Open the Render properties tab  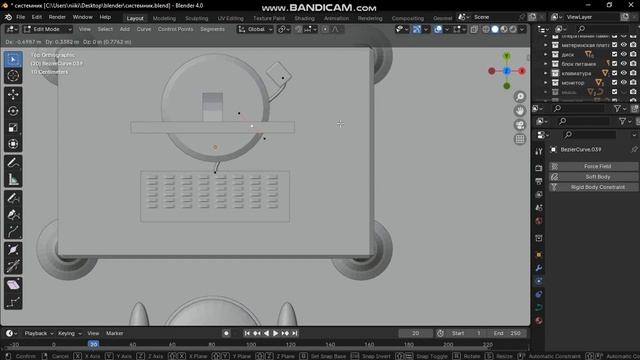(539, 168)
